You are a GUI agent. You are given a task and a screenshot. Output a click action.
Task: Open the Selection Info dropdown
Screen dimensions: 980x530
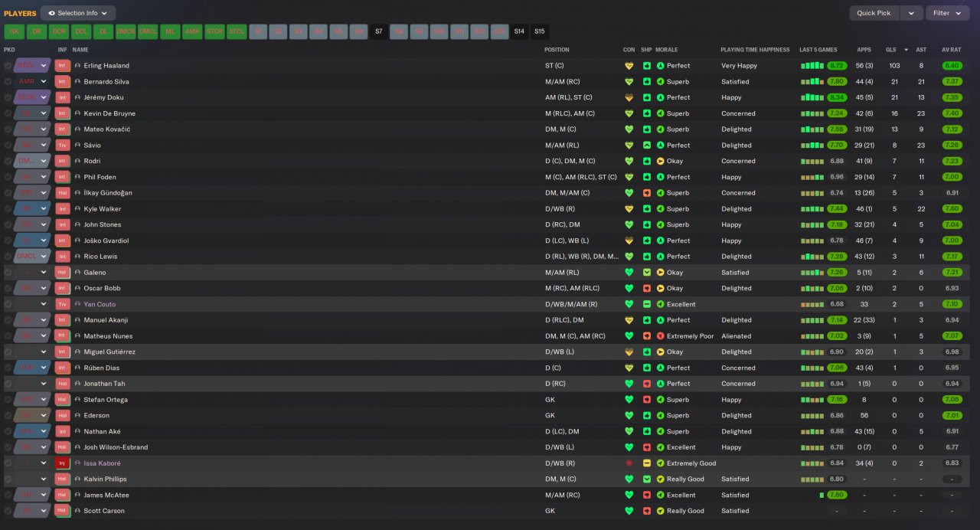coord(78,13)
